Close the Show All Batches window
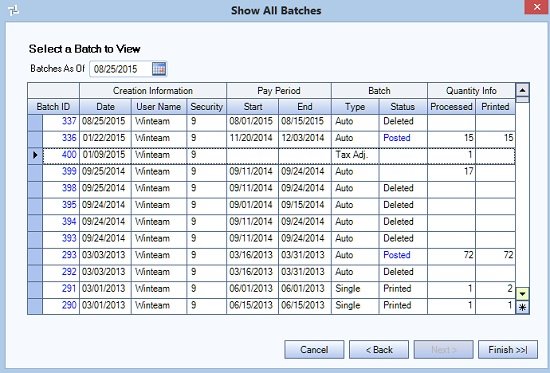Image resolution: width=550 pixels, height=373 pixels. pyautogui.click(x=537, y=7)
